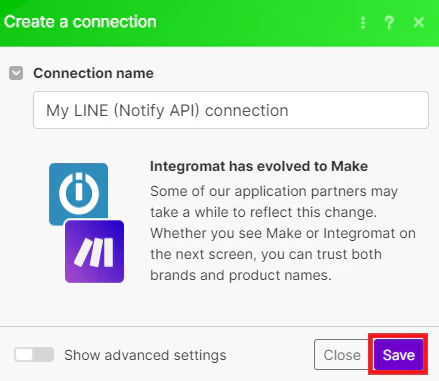This screenshot has width=439, height=381.
Task: Click the "Create a connection" dialog title
Action: coord(80,22)
